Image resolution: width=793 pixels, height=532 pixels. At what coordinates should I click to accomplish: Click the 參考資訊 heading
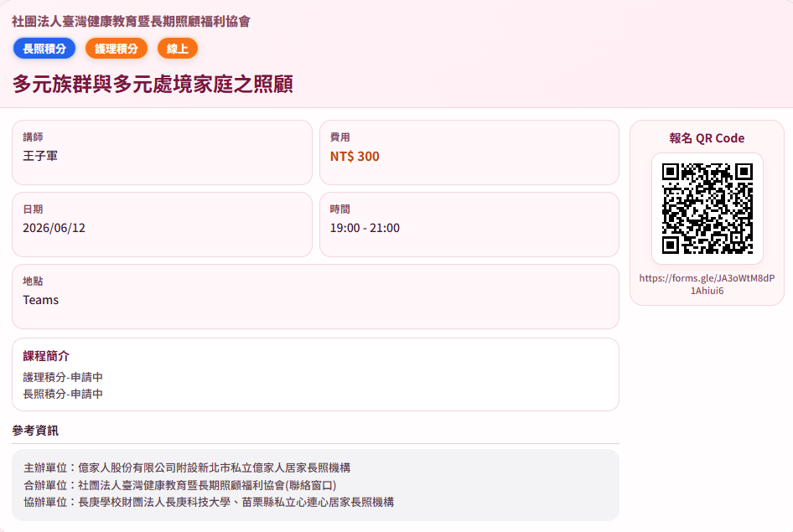click(35, 431)
